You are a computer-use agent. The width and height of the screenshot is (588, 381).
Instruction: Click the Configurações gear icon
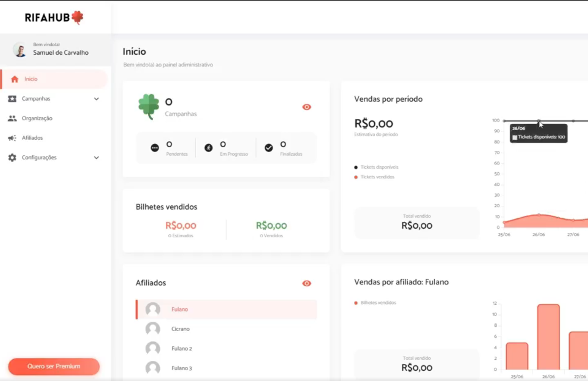click(12, 158)
